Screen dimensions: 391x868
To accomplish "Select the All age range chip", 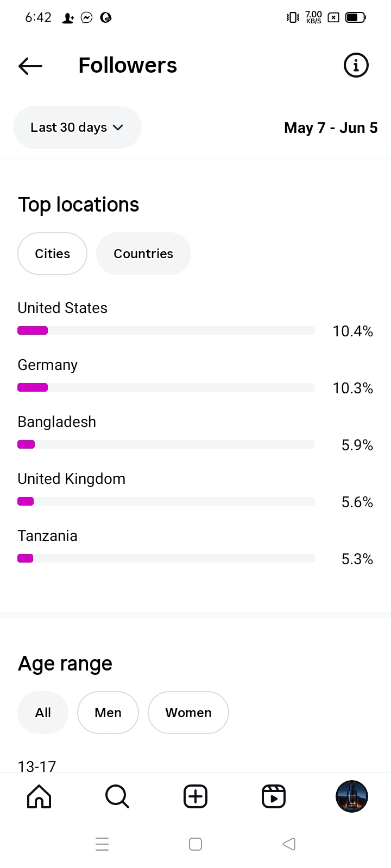I will point(43,712).
